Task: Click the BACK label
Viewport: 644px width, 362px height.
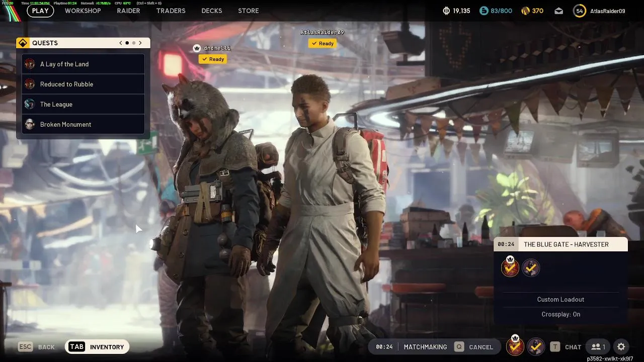Action: [46, 347]
